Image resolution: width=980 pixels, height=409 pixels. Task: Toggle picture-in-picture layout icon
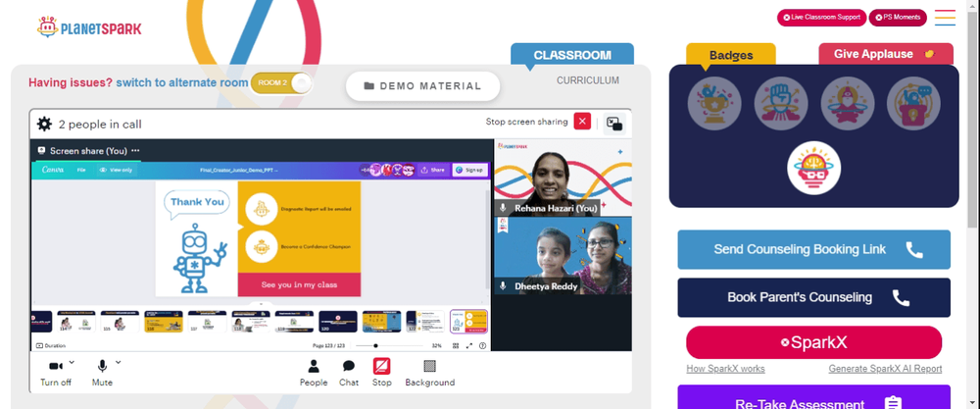614,124
